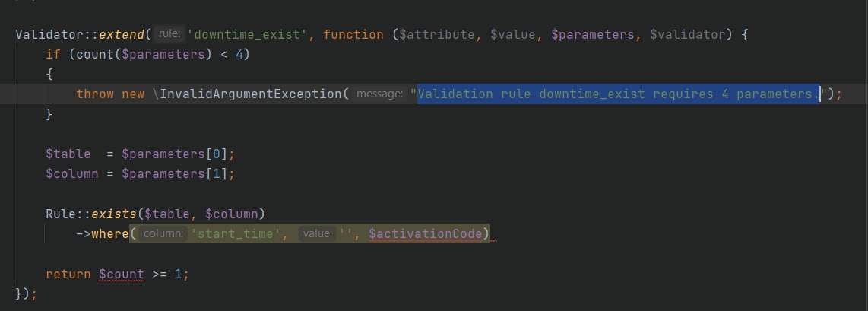The height and width of the screenshot is (311, 868).
Task: Click the extend method call
Action: pyautogui.click(x=122, y=34)
